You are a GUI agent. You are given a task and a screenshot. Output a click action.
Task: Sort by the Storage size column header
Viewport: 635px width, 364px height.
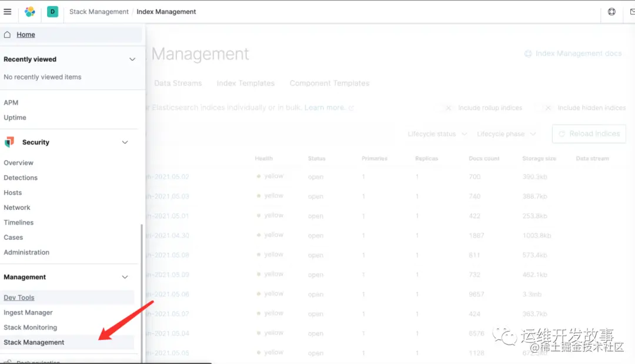click(x=539, y=158)
